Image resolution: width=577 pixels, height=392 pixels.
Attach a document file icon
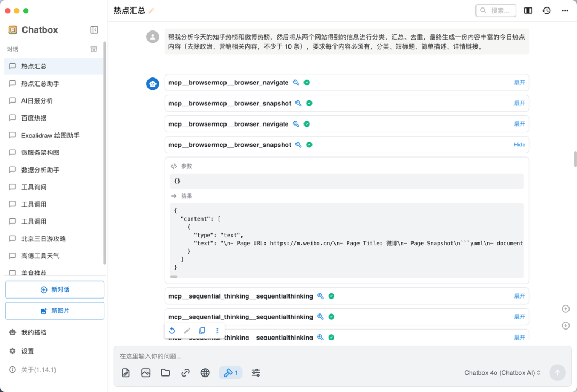point(126,373)
